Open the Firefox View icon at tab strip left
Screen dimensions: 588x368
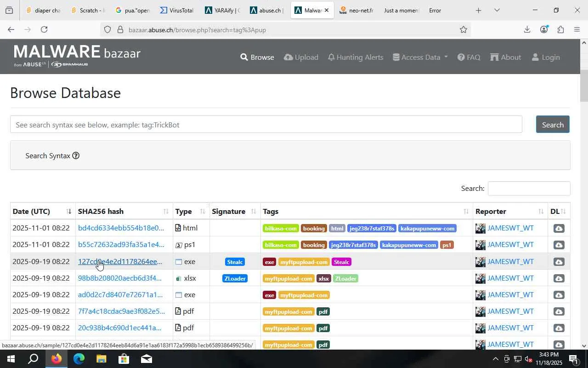tap(9, 10)
